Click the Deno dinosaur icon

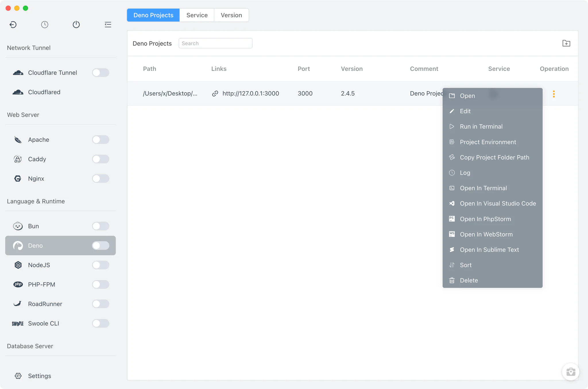click(18, 246)
